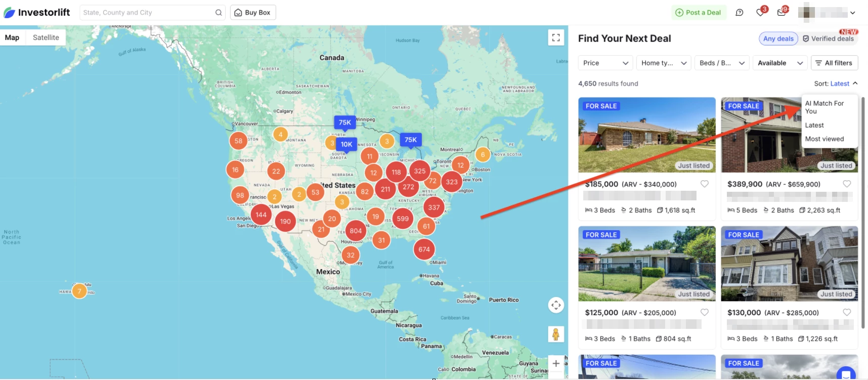The image size is (868, 380).
Task: Click the 323 map cluster
Action: pyautogui.click(x=452, y=182)
